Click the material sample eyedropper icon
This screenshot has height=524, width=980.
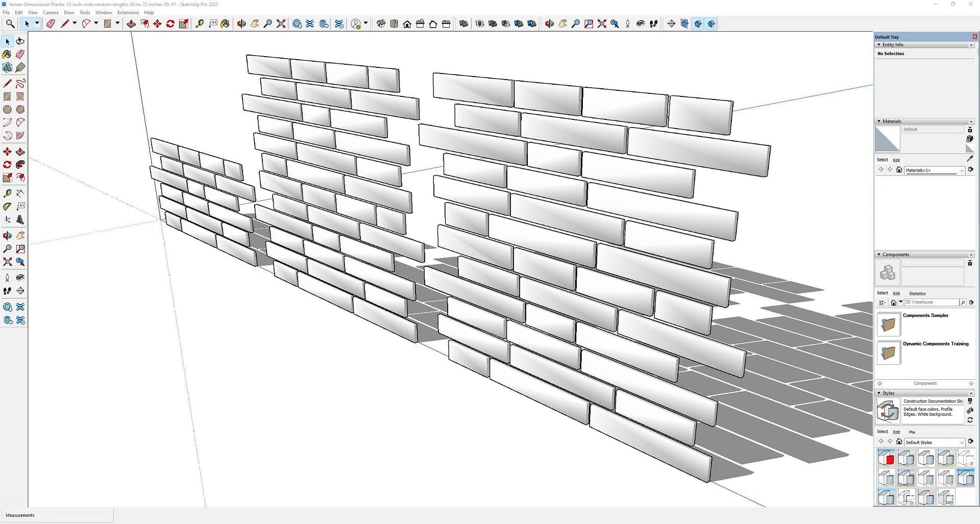(970, 159)
